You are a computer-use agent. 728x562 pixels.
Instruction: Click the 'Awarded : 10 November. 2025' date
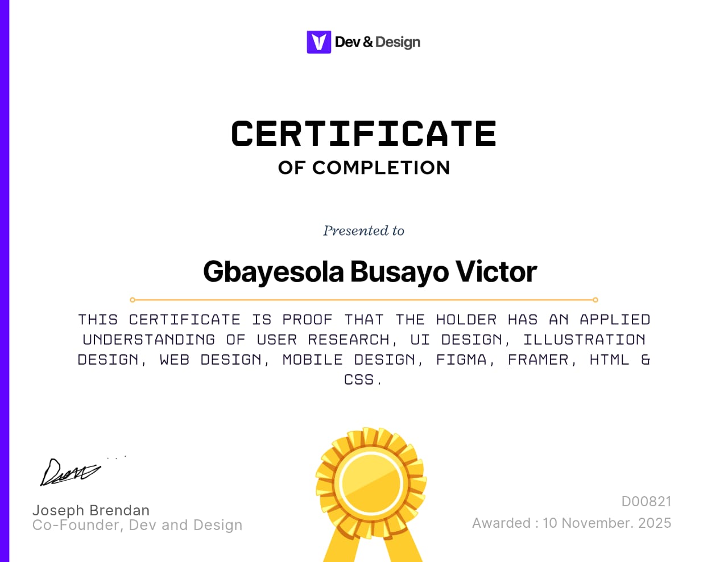click(x=572, y=523)
